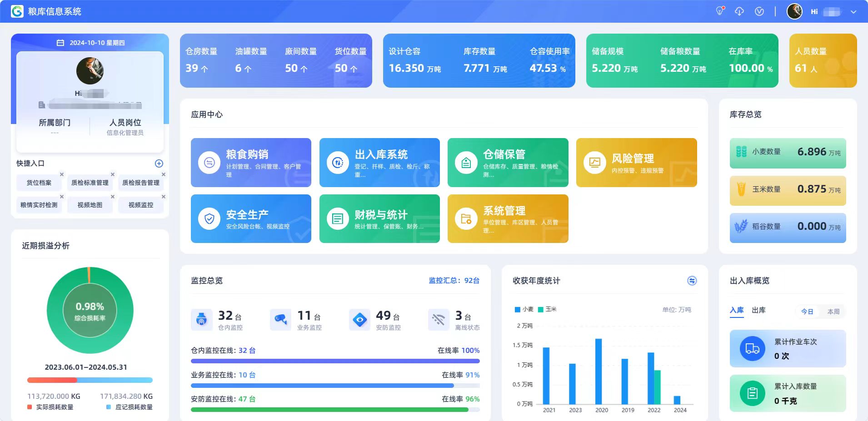
Task: Click the version check icon in top bar
Action: tap(759, 11)
